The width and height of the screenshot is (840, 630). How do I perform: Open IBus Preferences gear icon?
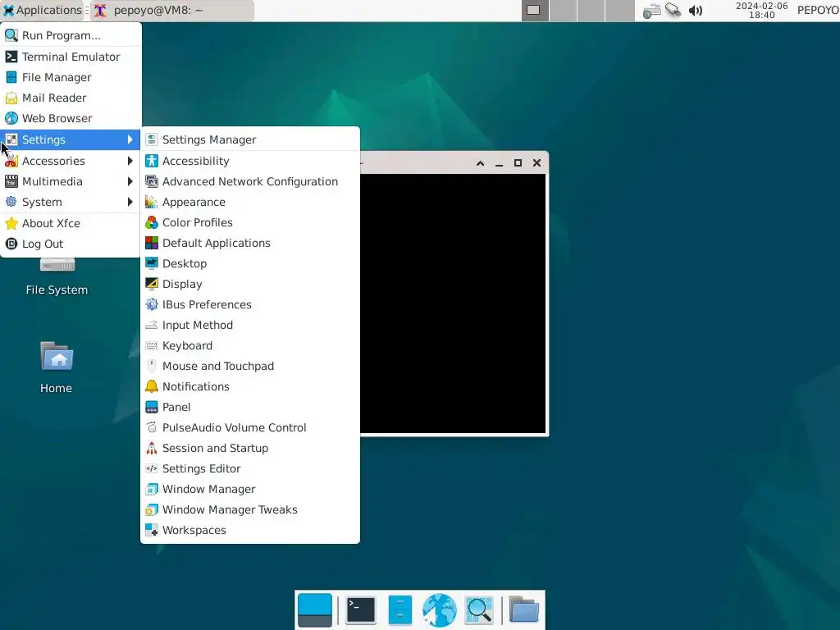pyautogui.click(x=152, y=304)
